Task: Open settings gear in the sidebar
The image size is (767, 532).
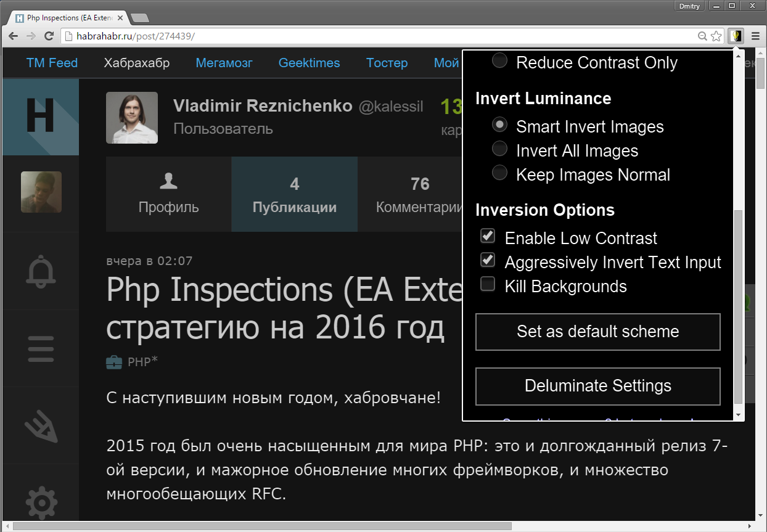Action: 41,502
